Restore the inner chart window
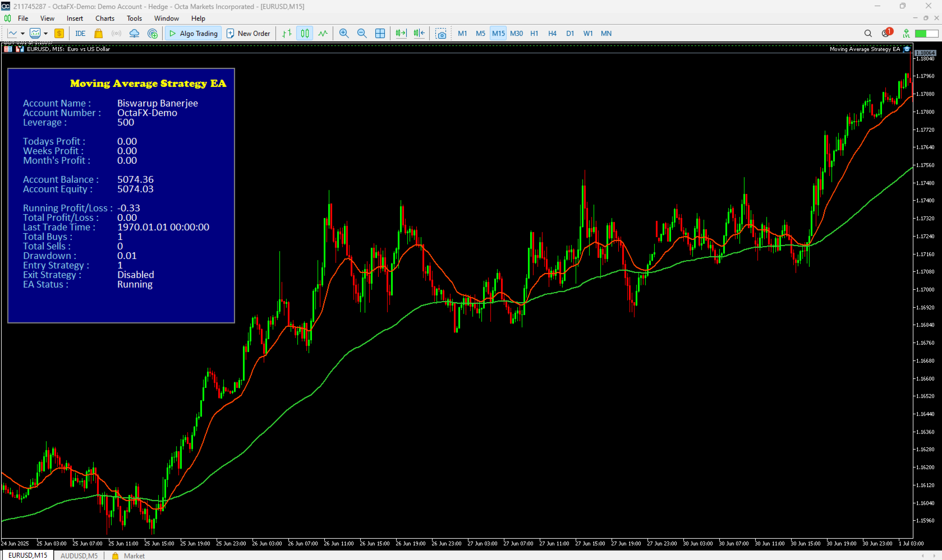 click(x=926, y=18)
